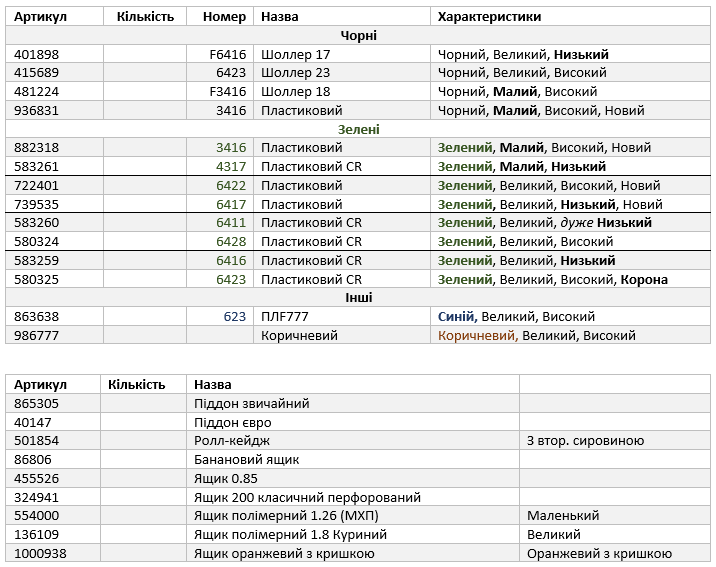Click the Ящик 200 класичний перфорований cell
The width and height of the screenshot is (716, 567).
353,497
